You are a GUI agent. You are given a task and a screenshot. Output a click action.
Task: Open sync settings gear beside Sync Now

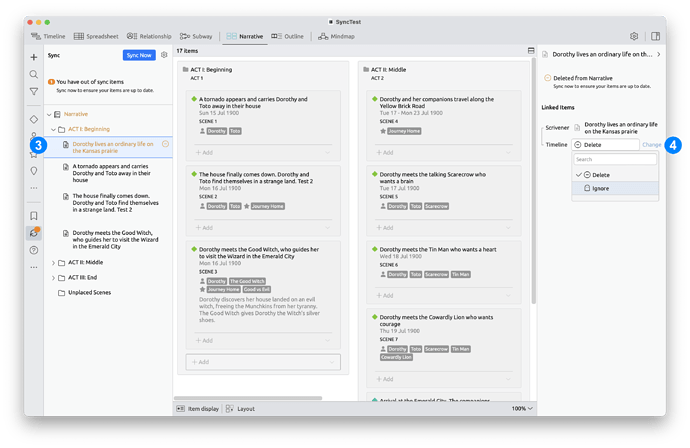click(165, 55)
